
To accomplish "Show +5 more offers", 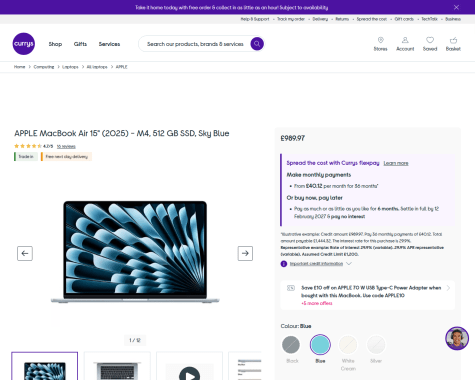I will [x=317, y=303].
